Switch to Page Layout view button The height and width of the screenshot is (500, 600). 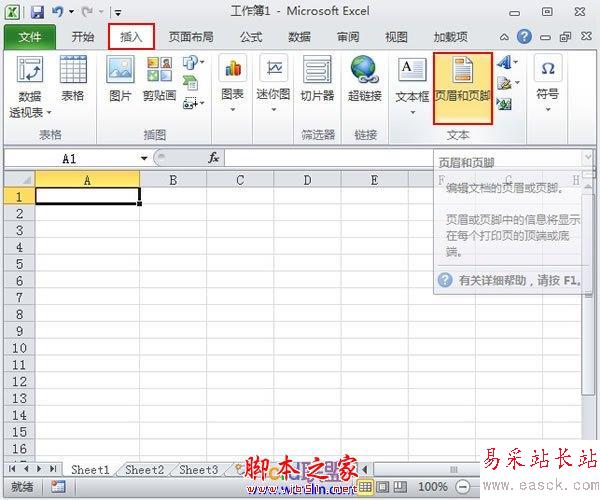383,487
